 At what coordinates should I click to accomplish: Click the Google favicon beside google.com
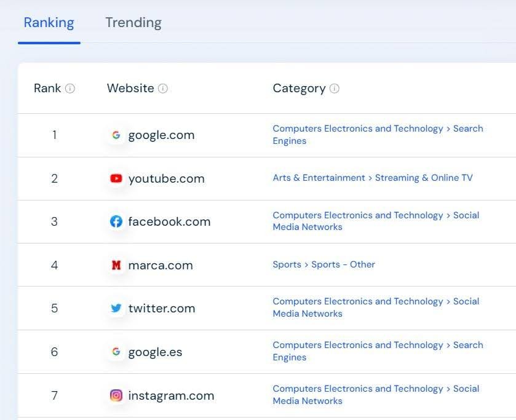click(x=116, y=135)
